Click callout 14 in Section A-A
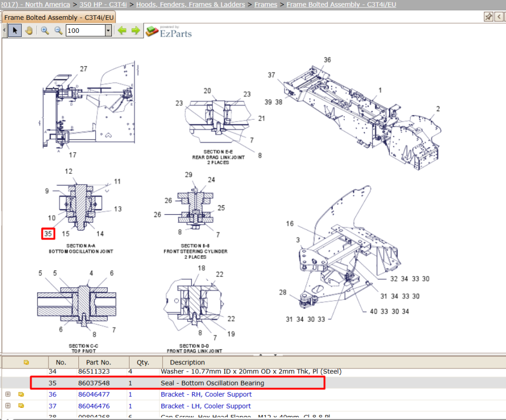This screenshot has height=420, width=506. click(100, 234)
